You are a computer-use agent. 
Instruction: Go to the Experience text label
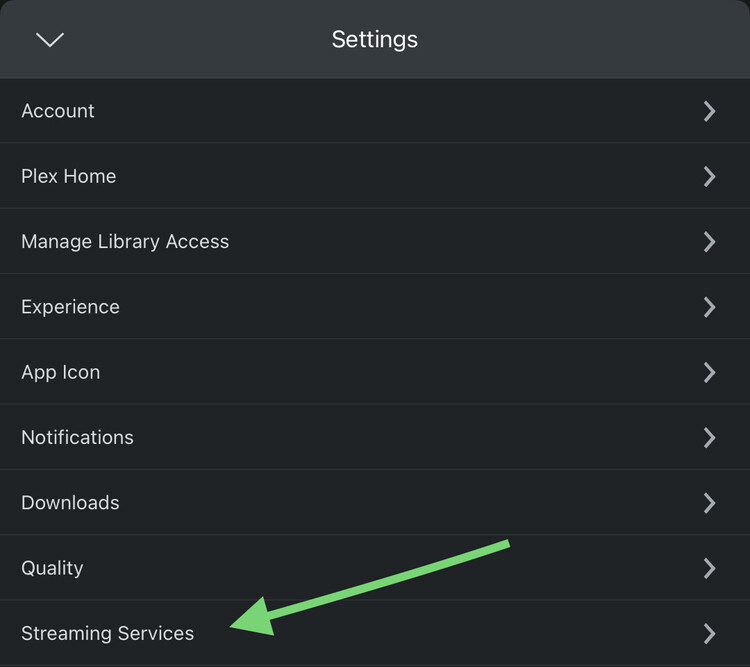pos(70,307)
